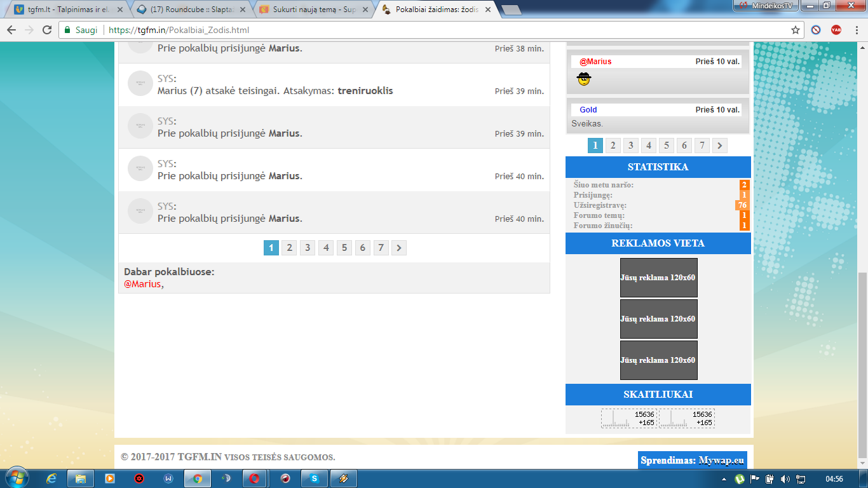Switch to the tgfm.lt Talpinimas tab
This screenshot has height=488, width=868.
[69, 10]
